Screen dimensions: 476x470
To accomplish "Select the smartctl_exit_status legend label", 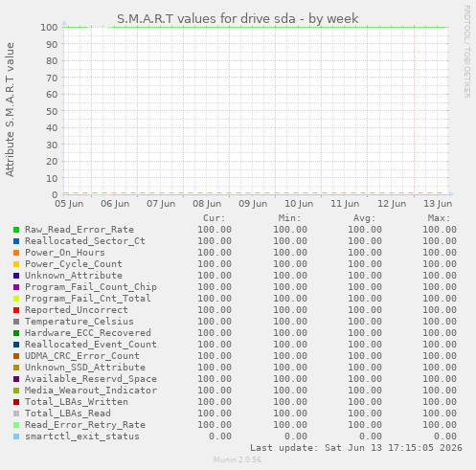I will pos(82,436).
